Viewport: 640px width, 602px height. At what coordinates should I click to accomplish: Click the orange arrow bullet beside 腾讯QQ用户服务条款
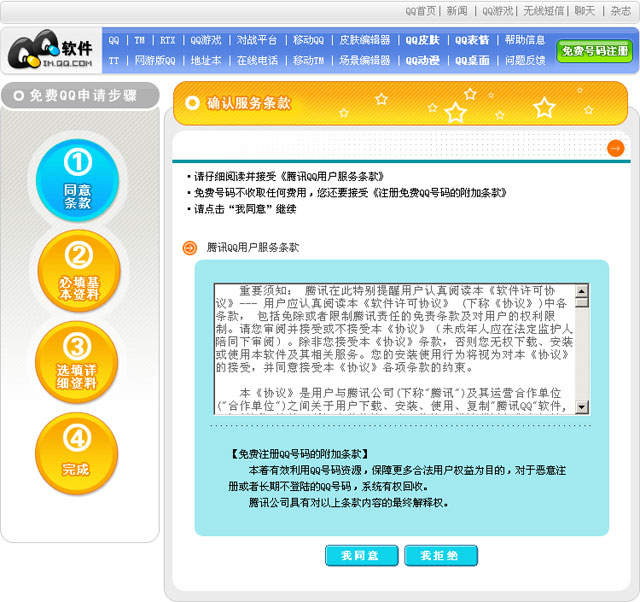point(189,247)
